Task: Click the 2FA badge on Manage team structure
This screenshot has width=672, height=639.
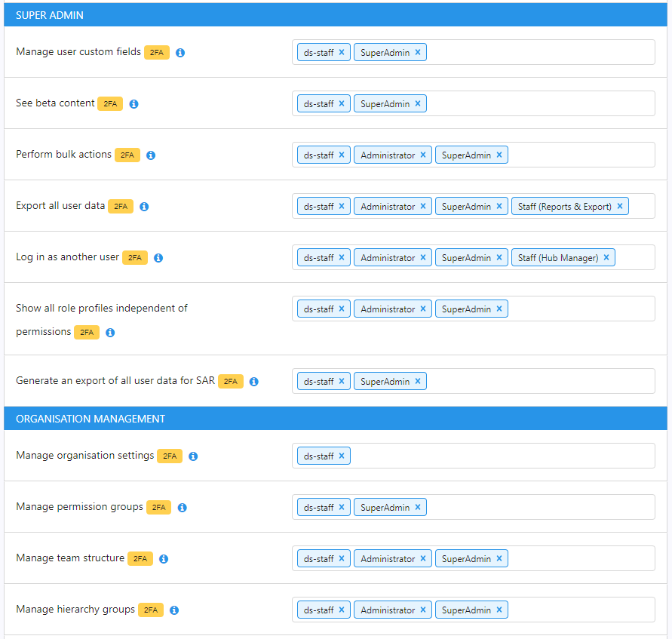Action: 140,558
